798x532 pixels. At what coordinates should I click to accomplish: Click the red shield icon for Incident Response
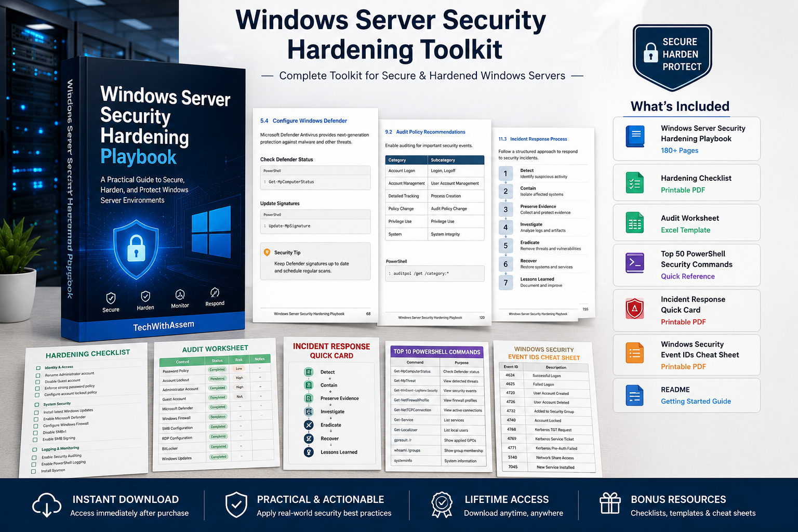pyautogui.click(x=635, y=309)
